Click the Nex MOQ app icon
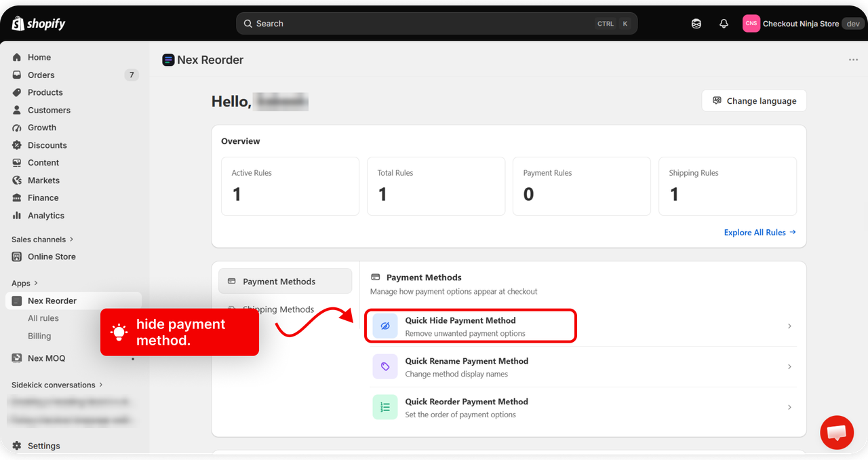The width and height of the screenshot is (868, 460). (x=17, y=359)
